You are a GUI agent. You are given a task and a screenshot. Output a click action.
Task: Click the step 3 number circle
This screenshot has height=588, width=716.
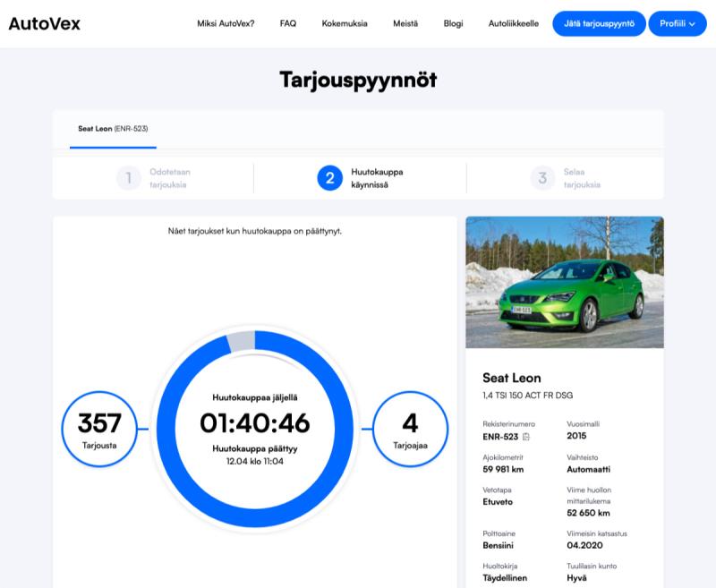541,178
